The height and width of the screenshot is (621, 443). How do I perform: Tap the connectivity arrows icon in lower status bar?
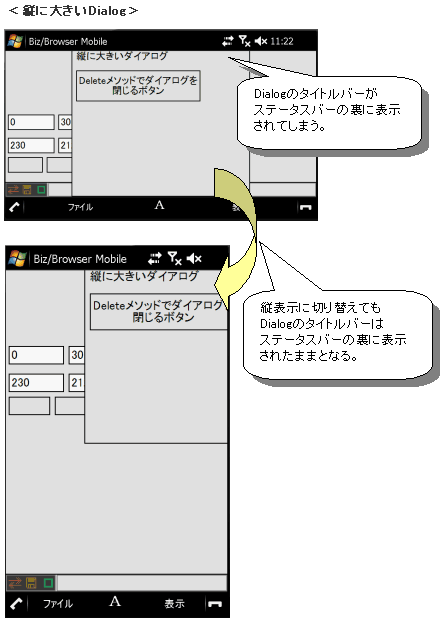tap(155, 259)
